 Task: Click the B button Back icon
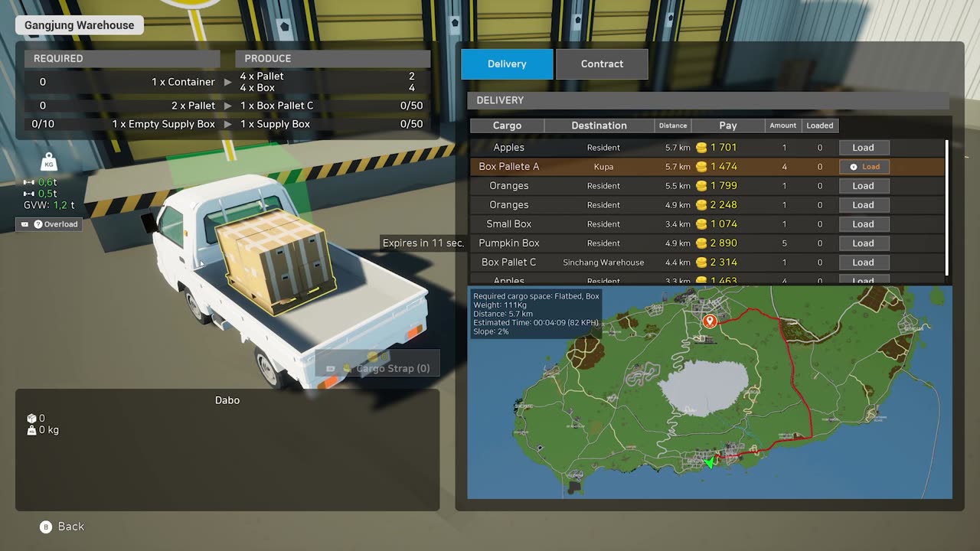pos(47,527)
